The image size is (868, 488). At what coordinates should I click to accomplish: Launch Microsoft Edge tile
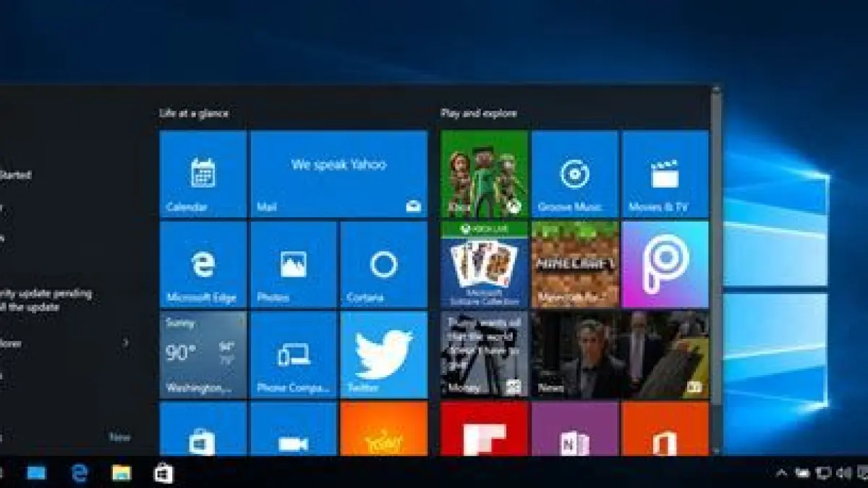(x=203, y=264)
